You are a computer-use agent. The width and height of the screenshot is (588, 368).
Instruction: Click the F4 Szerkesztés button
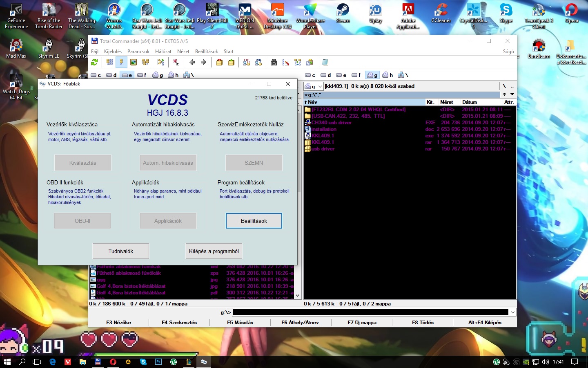coord(179,322)
